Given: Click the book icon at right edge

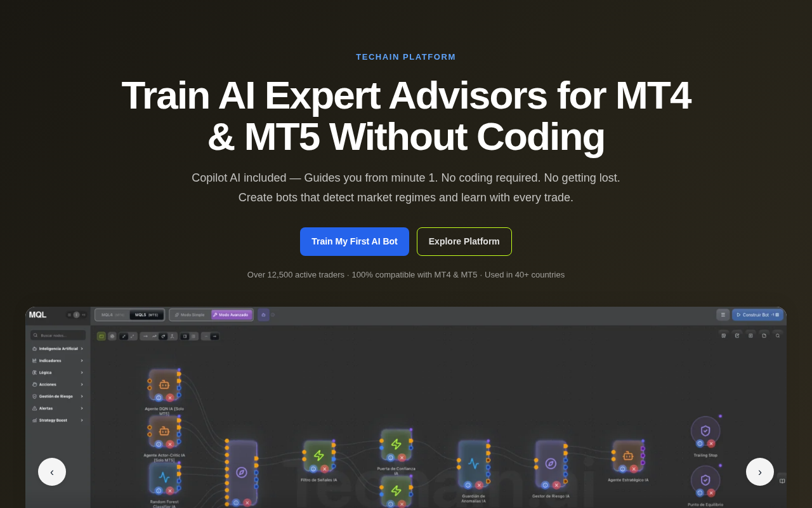Looking at the screenshot, I should (x=782, y=481).
